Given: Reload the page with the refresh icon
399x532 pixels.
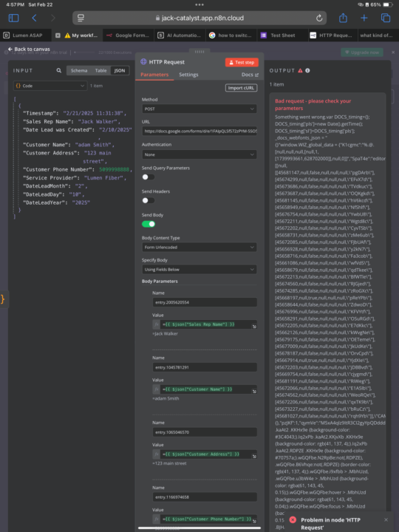Looking at the screenshot, I should click(x=319, y=18).
